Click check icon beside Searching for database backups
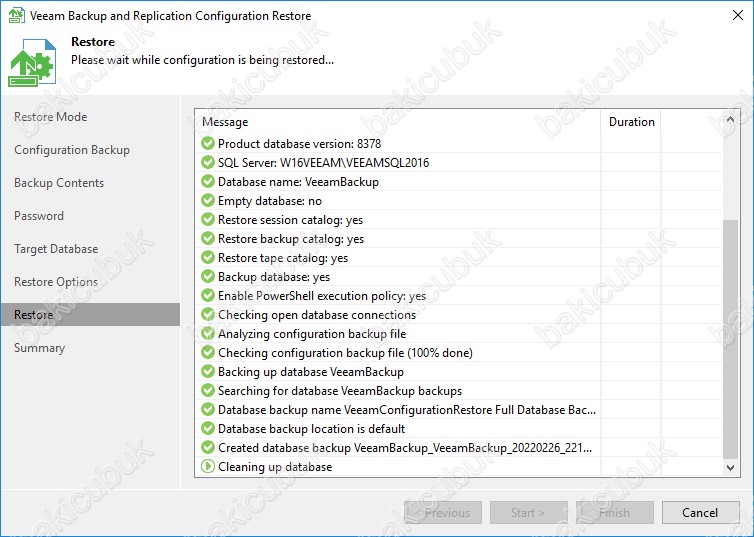This screenshot has width=754, height=537. [208, 390]
